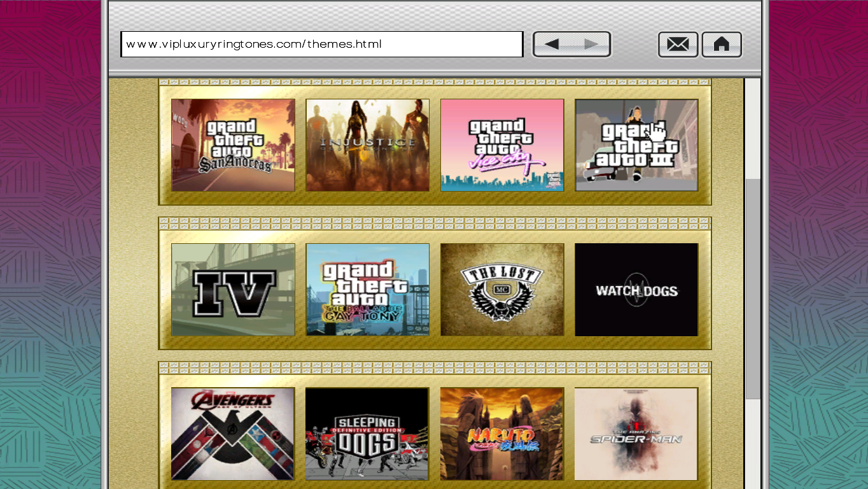
Task: Select Ballad of Gay Tony theme
Action: tap(367, 290)
